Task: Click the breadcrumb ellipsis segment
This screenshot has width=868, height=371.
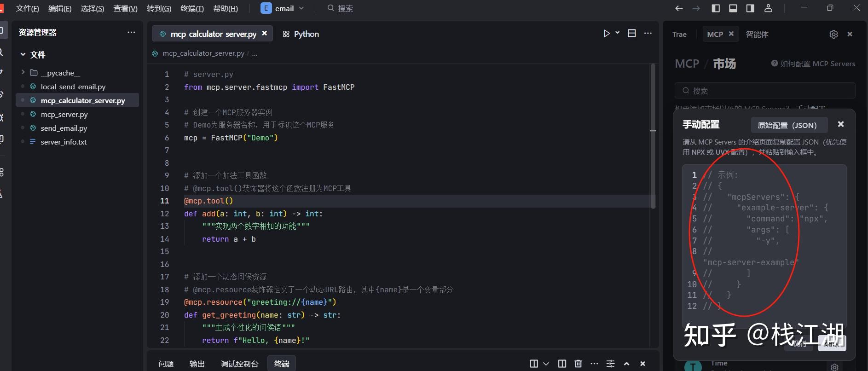Action: click(255, 53)
